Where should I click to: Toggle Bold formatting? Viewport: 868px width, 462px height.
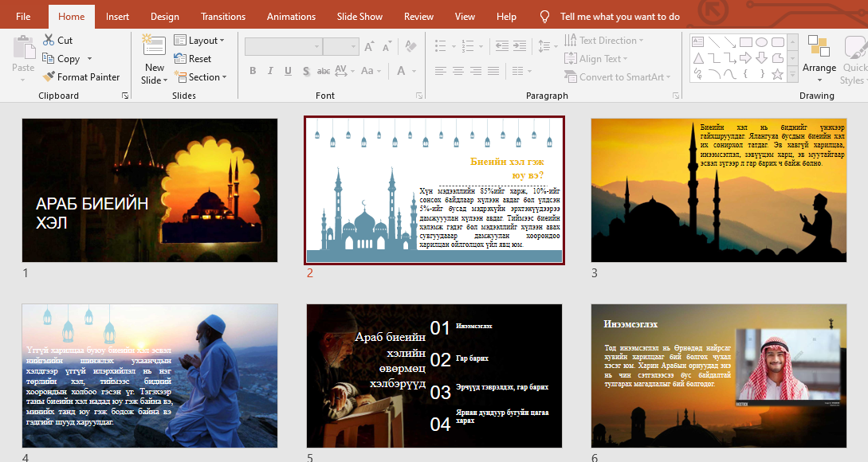point(252,71)
